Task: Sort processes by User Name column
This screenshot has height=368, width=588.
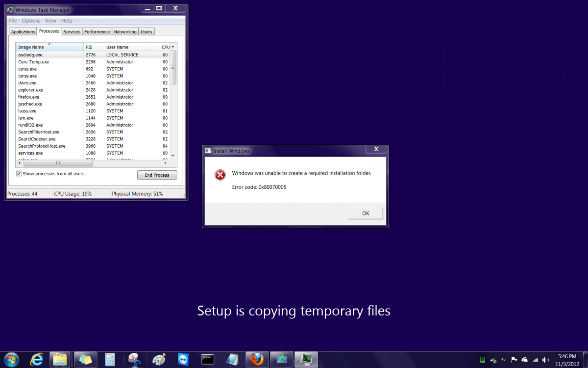Action: (x=132, y=47)
